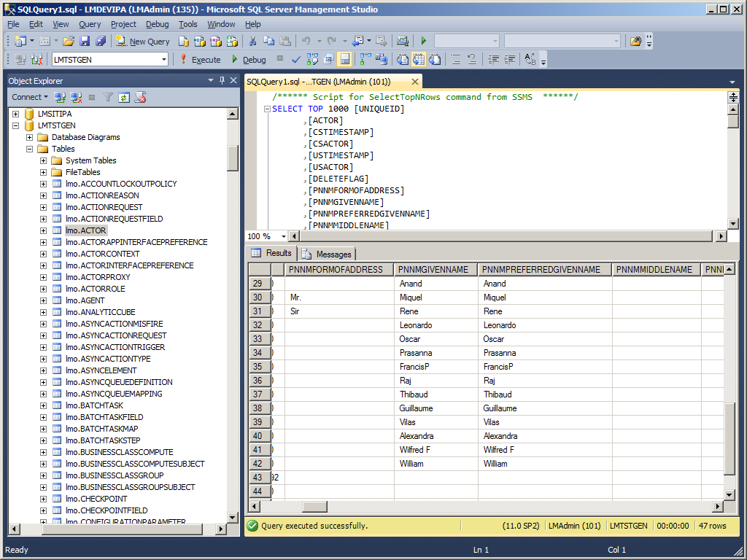Parse the query using the checkmark icon
747x560 pixels.
(x=296, y=60)
